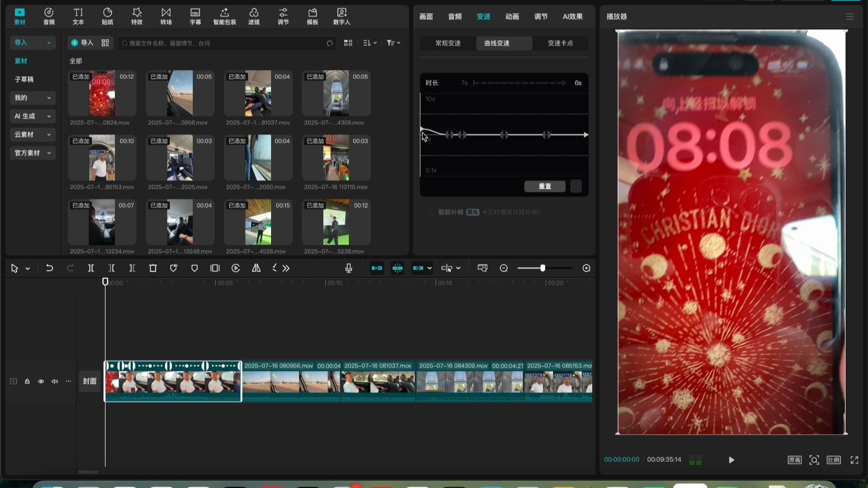Toggle main track magnet button

coord(377,268)
